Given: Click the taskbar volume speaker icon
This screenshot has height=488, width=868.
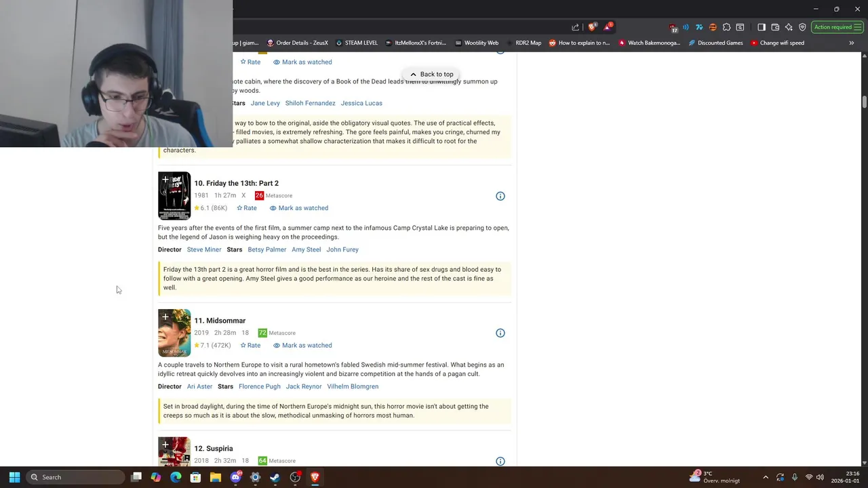Looking at the screenshot, I should tap(820, 477).
